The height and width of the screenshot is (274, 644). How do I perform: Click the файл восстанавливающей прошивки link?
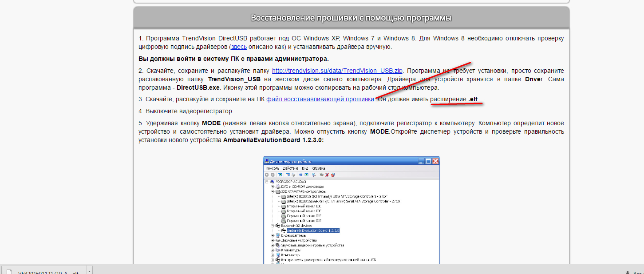click(320, 99)
